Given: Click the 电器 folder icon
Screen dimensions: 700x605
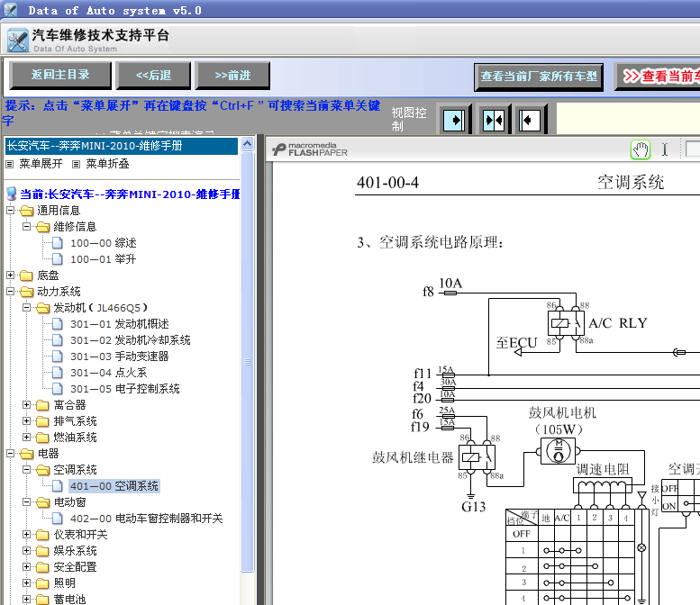Looking at the screenshot, I should tap(27, 454).
